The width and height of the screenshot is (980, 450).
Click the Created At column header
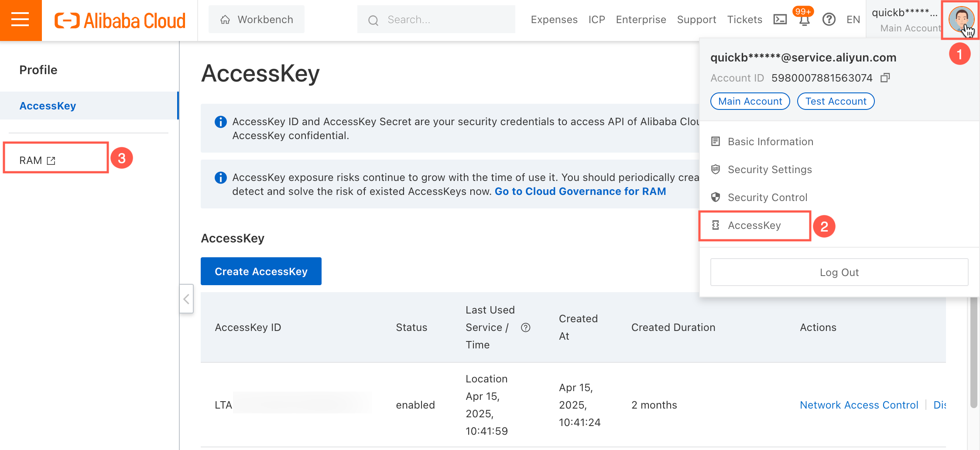click(578, 327)
